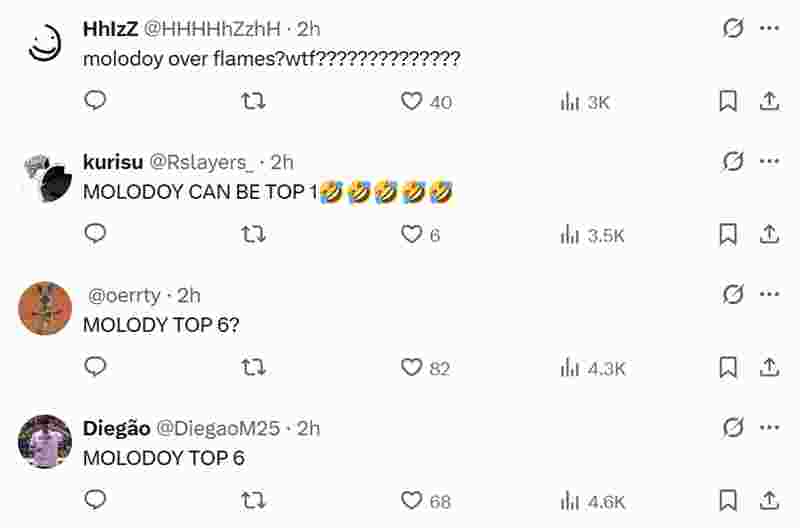Click the 2h timestamp on @DiegaoM25's tweet
The width and height of the screenshot is (800, 528).
point(309,428)
